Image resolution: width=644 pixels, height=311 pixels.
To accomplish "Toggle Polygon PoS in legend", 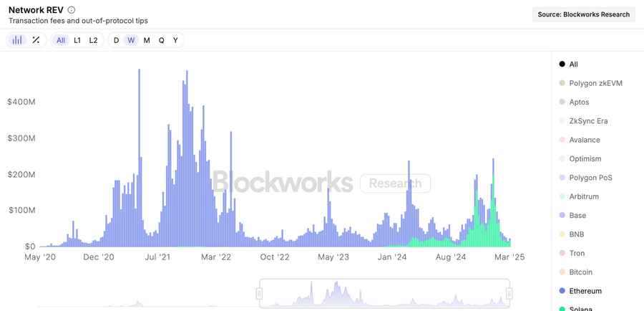I will pos(585,178).
